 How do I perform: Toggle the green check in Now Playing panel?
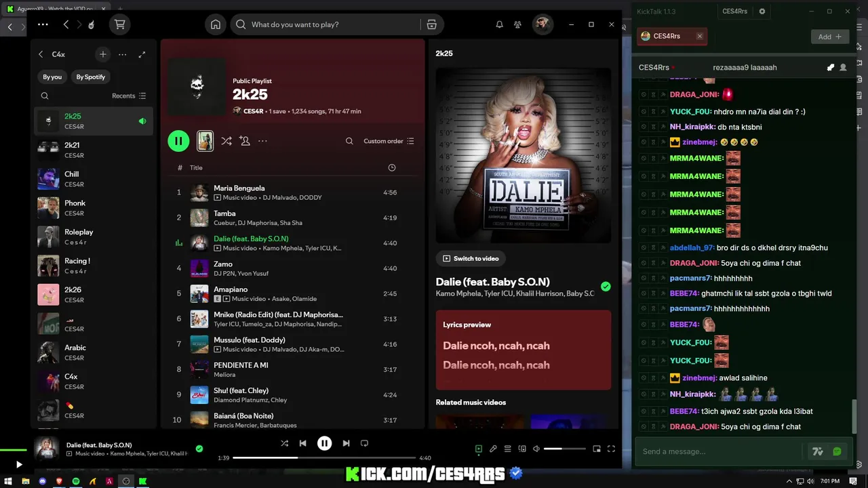point(606,287)
